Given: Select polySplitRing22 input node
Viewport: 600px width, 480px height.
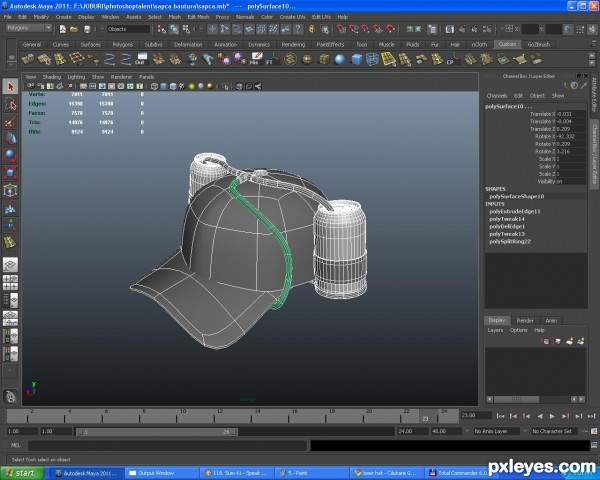Looking at the screenshot, I should point(510,242).
